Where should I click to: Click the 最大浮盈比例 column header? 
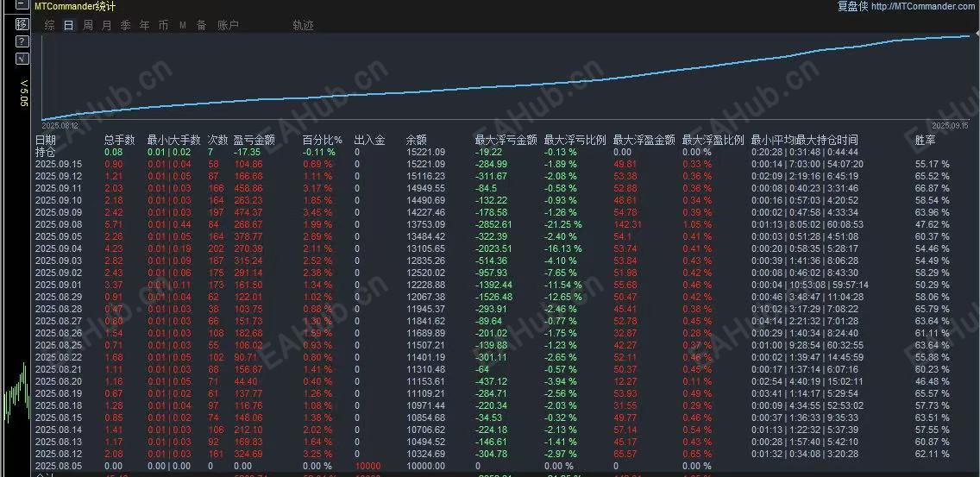(713, 140)
